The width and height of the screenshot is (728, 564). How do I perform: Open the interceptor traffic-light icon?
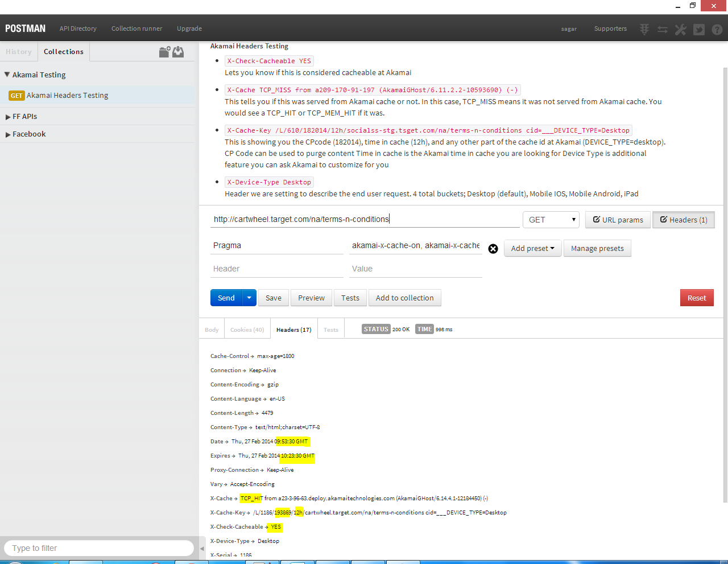point(644,29)
